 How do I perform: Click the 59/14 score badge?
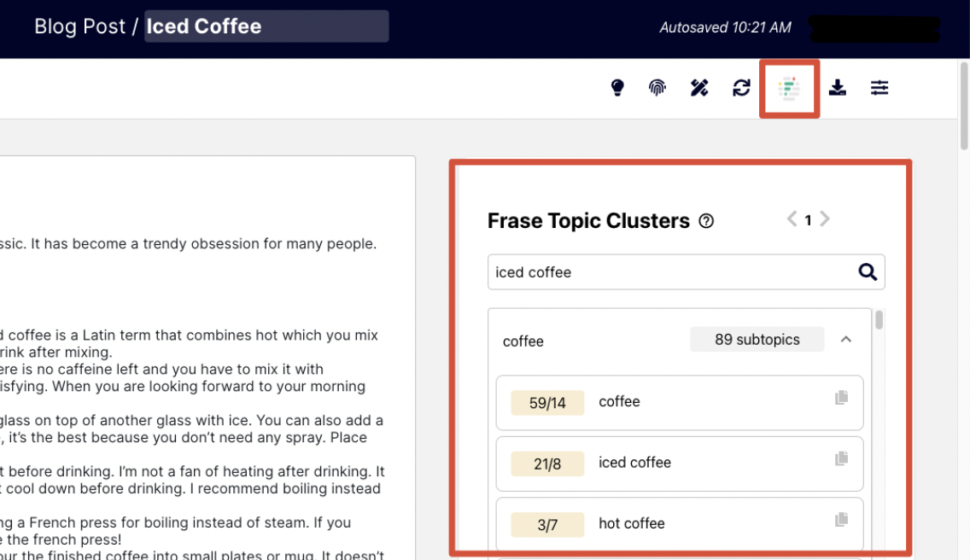(x=546, y=403)
